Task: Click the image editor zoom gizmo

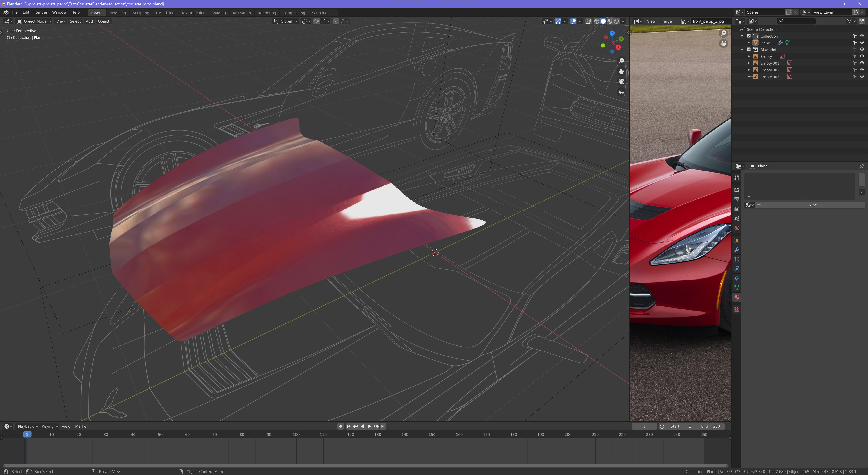Action: click(x=723, y=33)
